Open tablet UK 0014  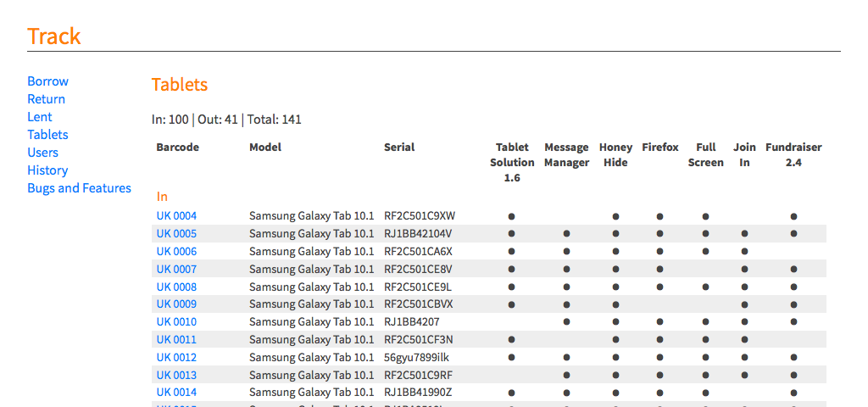[176, 392]
